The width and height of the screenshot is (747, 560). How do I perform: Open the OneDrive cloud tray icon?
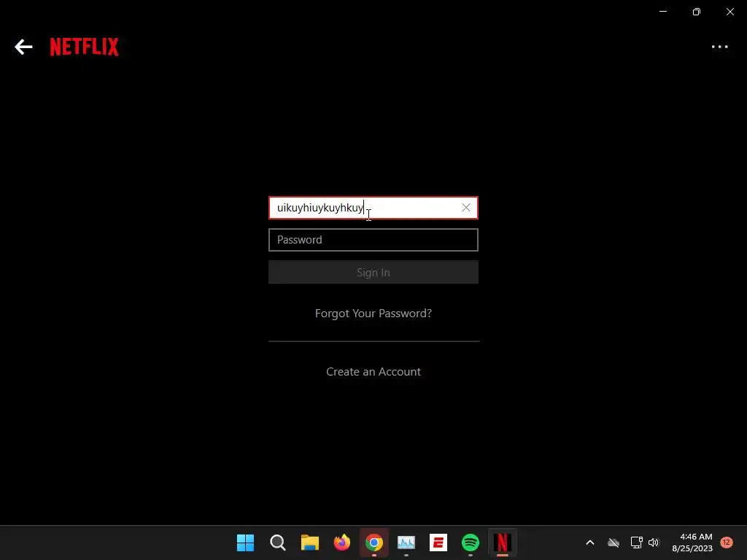click(613, 542)
